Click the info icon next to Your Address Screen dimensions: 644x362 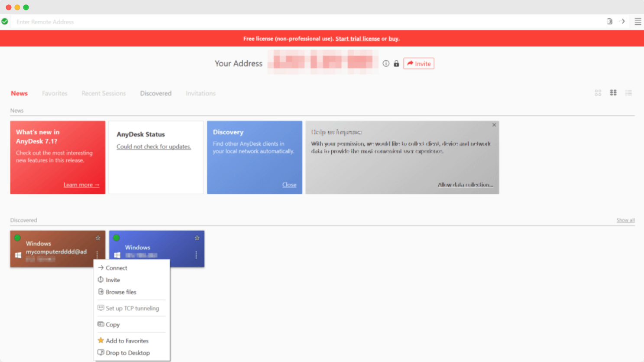click(x=386, y=63)
